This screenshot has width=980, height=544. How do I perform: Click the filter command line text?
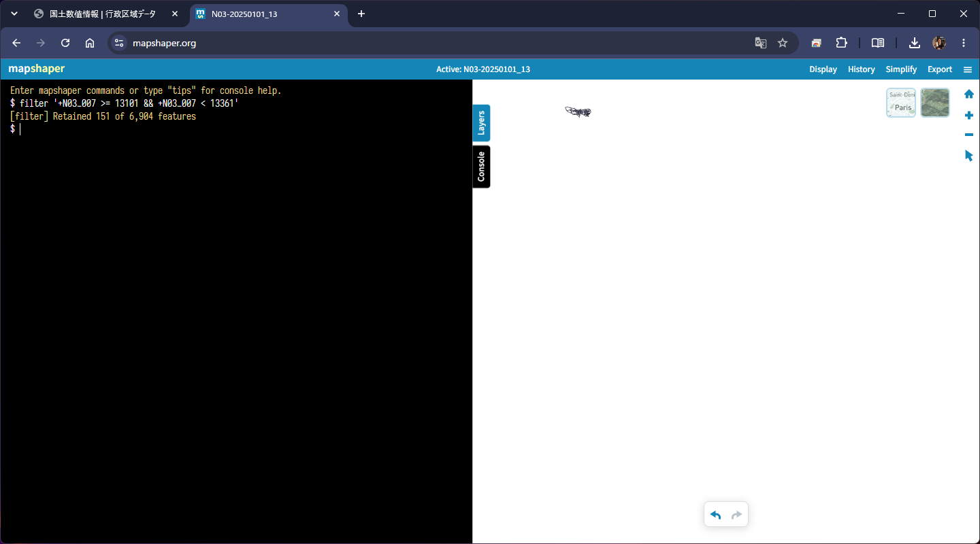pos(129,103)
